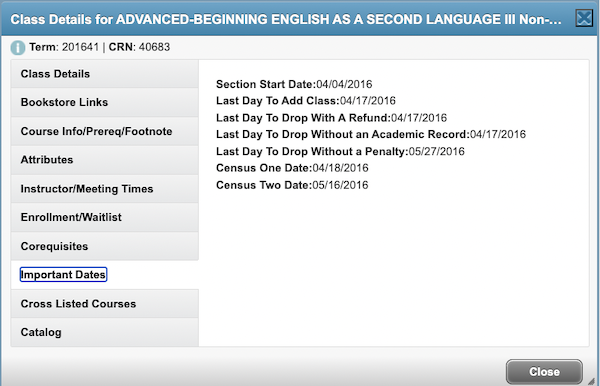Click the Census One Date 04/18/2016 line
The height and width of the screenshot is (386, 600).
click(x=292, y=168)
